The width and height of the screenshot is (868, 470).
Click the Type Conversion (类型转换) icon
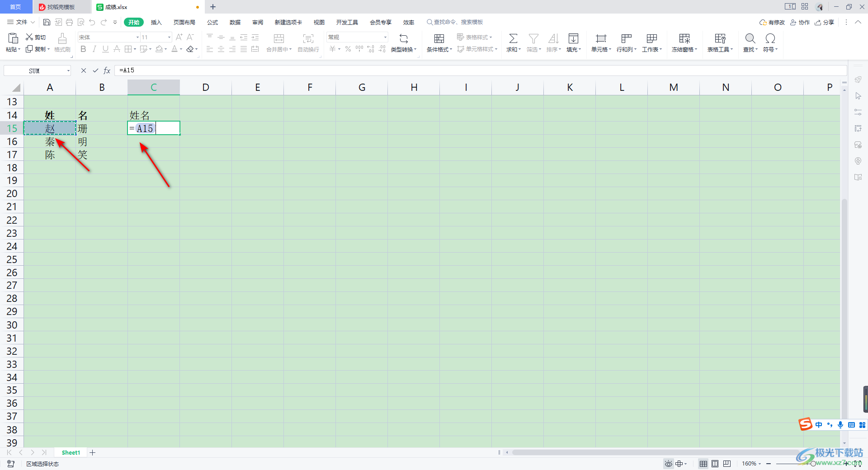click(x=404, y=38)
